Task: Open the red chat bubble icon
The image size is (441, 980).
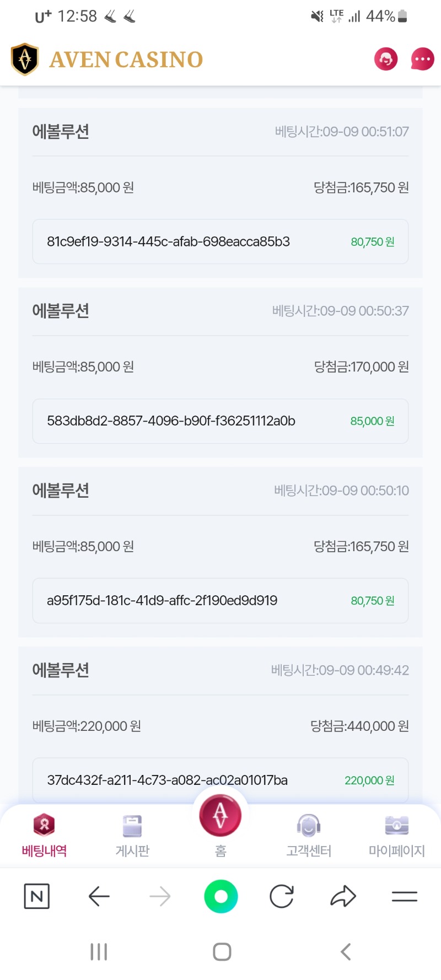Action: click(x=422, y=59)
